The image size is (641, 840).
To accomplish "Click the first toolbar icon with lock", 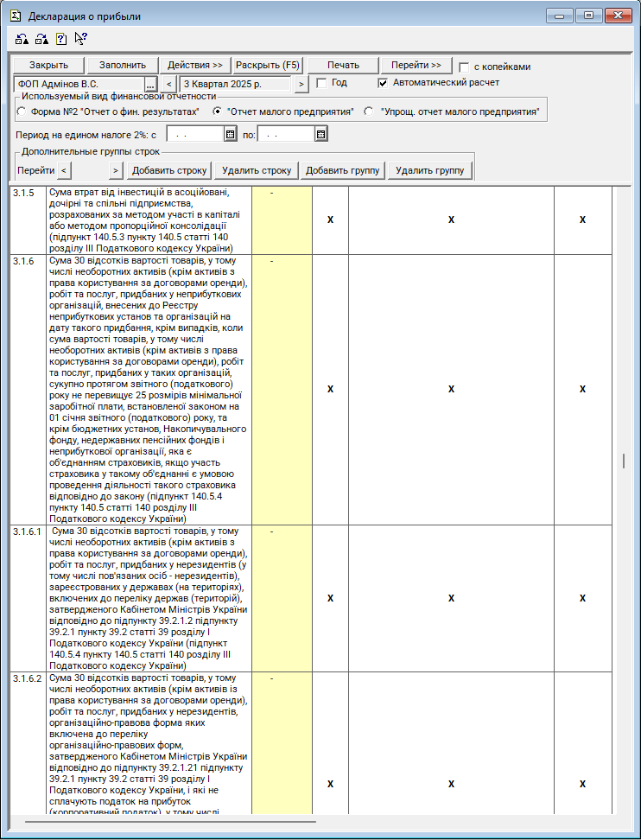I will point(22,38).
